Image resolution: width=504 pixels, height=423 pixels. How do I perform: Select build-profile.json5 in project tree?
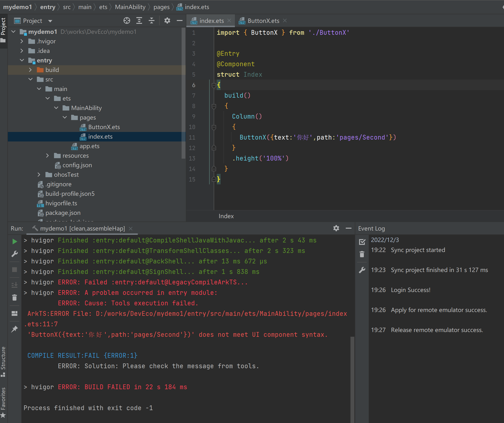pyautogui.click(x=70, y=194)
